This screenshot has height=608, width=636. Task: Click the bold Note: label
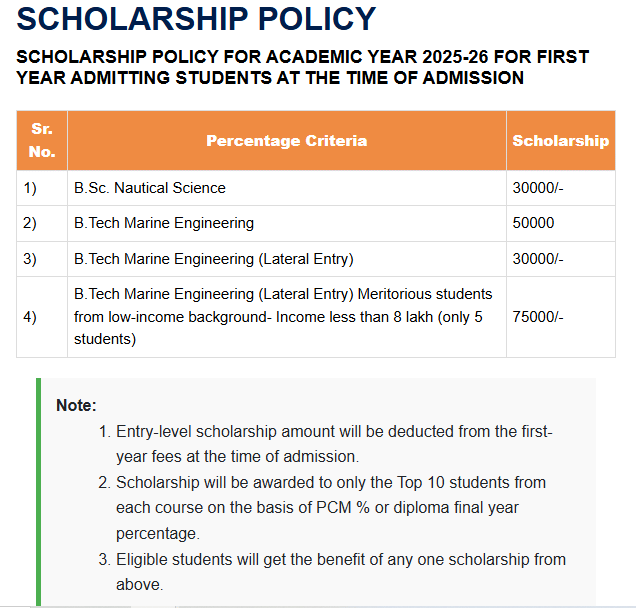click(x=76, y=405)
